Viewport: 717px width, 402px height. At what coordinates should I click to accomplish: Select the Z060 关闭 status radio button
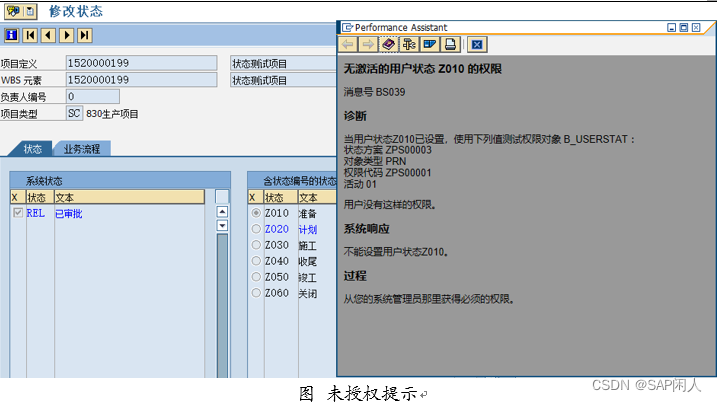(256, 293)
